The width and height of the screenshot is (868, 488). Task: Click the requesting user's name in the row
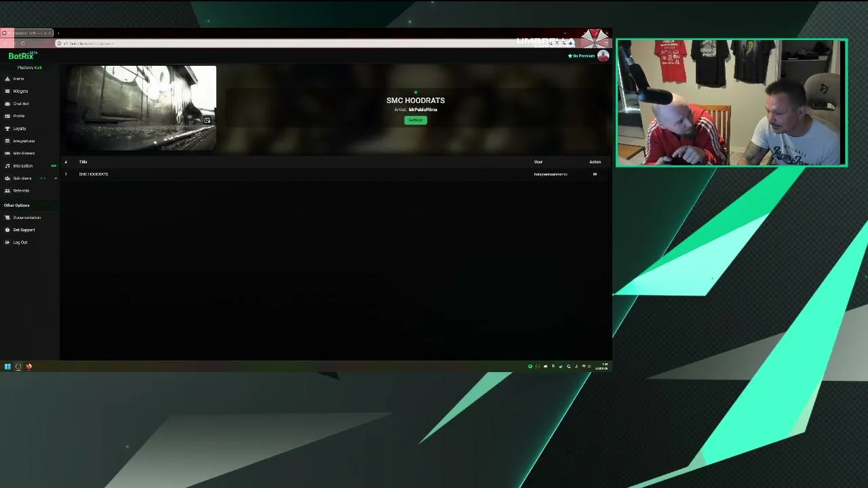pos(551,174)
